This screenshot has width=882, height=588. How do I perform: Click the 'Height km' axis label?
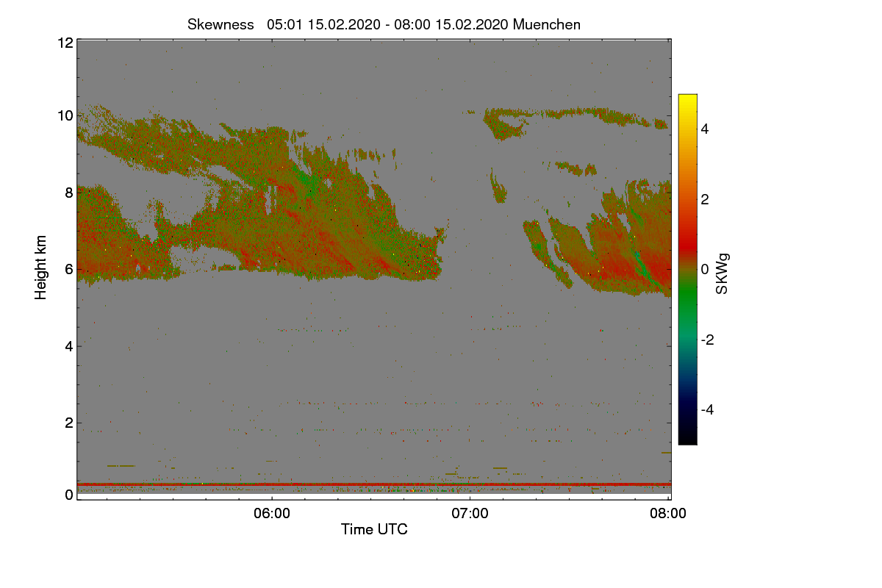(x=41, y=268)
